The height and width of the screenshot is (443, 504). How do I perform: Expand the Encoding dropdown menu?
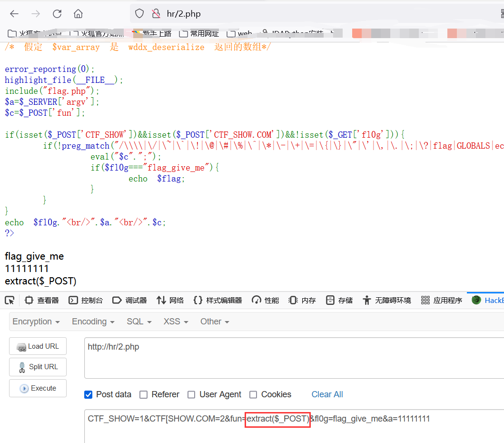point(93,322)
